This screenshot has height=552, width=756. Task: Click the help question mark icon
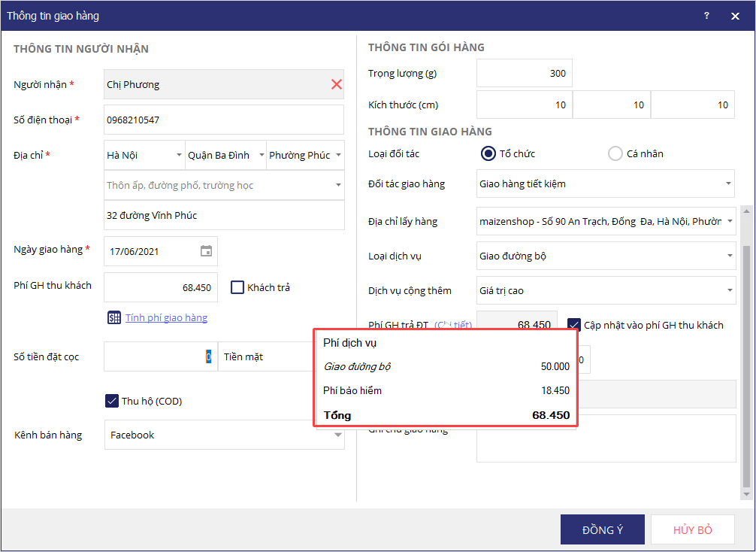coord(706,16)
